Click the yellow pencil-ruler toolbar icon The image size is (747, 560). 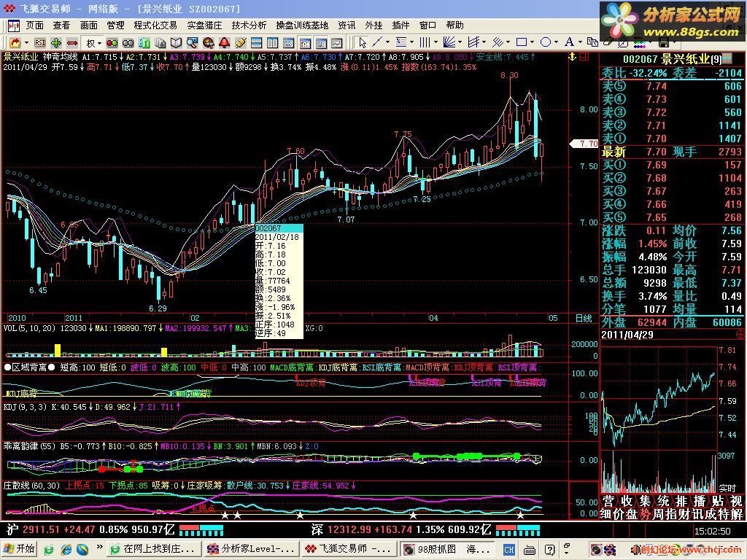coord(241,43)
